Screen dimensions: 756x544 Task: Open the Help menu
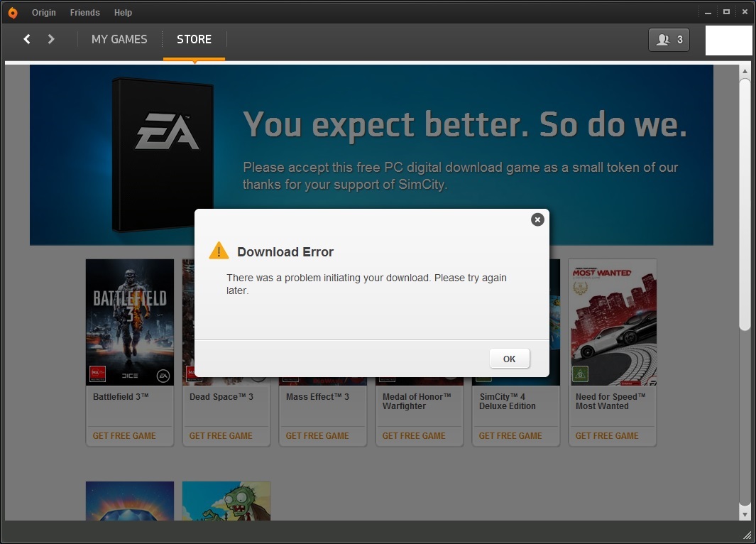coord(123,13)
